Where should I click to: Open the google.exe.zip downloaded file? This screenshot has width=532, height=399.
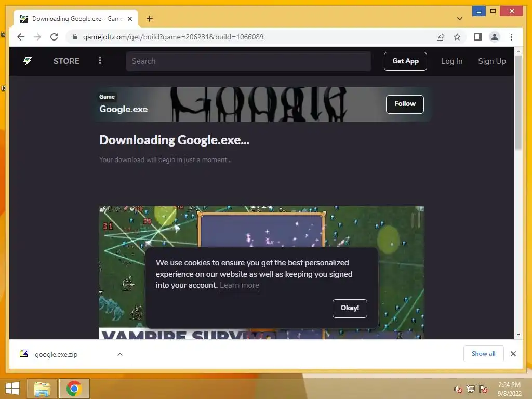pyautogui.click(x=56, y=354)
